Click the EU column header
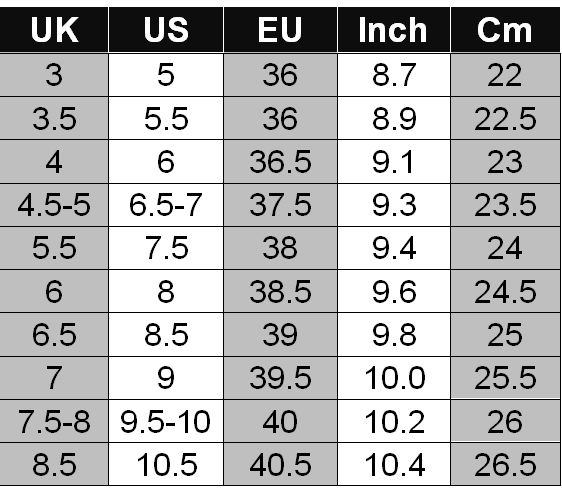The image size is (562, 492). pyautogui.click(x=280, y=30)
